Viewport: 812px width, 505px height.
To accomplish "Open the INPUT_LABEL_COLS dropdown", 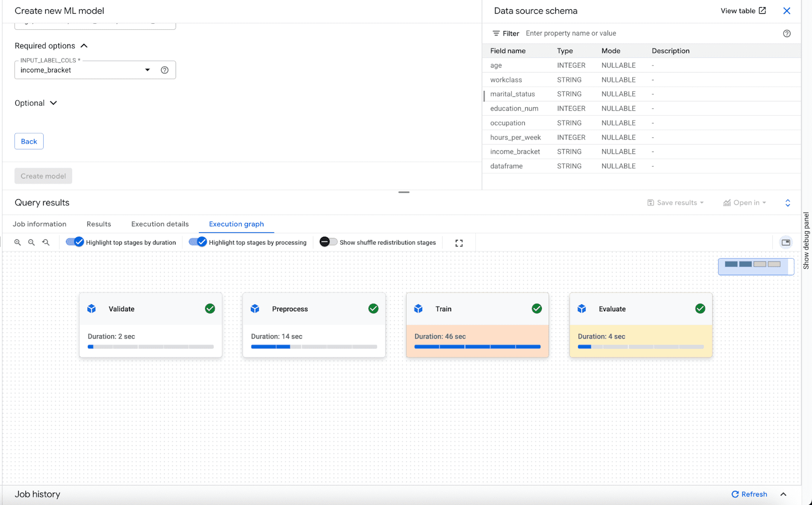I will click(147, 69).
